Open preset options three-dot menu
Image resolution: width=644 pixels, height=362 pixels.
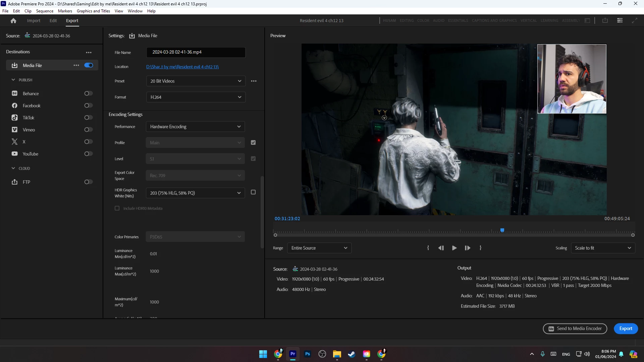tap(254, 81)
